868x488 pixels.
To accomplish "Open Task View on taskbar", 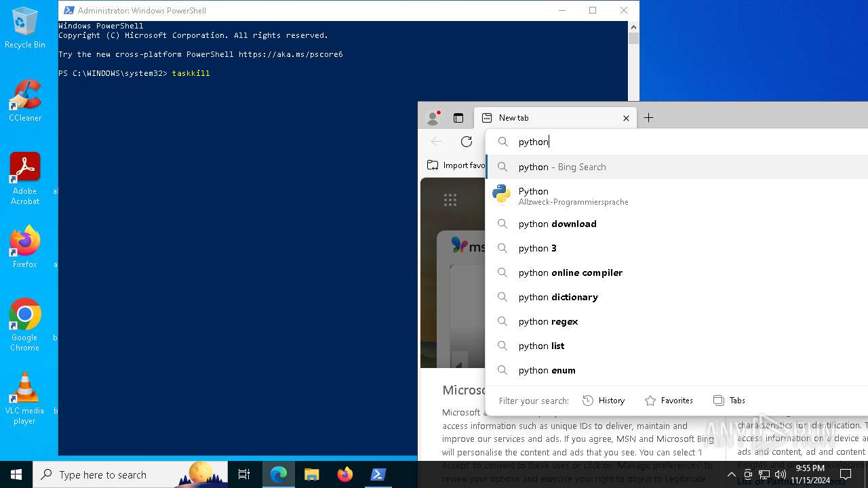I will 244,474.
